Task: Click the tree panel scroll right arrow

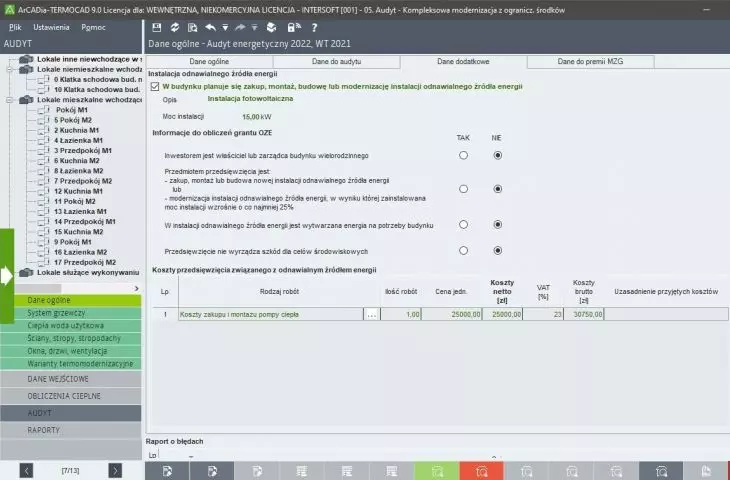Action: click(x=136, y=289)
